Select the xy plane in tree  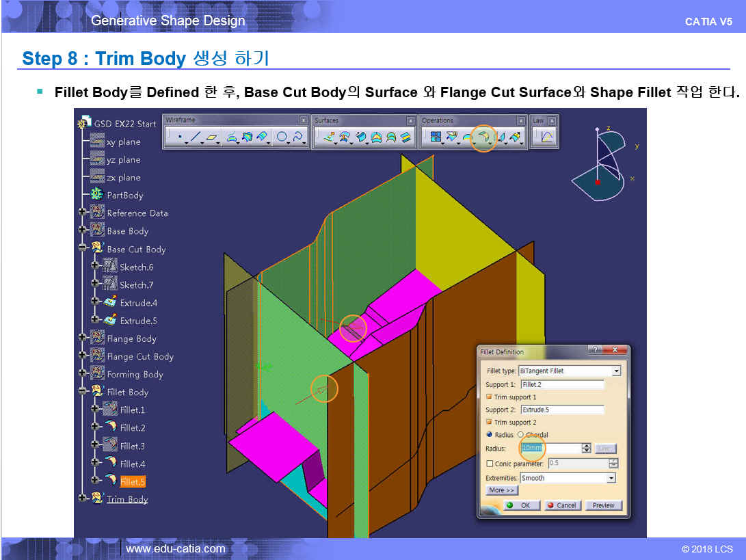coord(123,142)
